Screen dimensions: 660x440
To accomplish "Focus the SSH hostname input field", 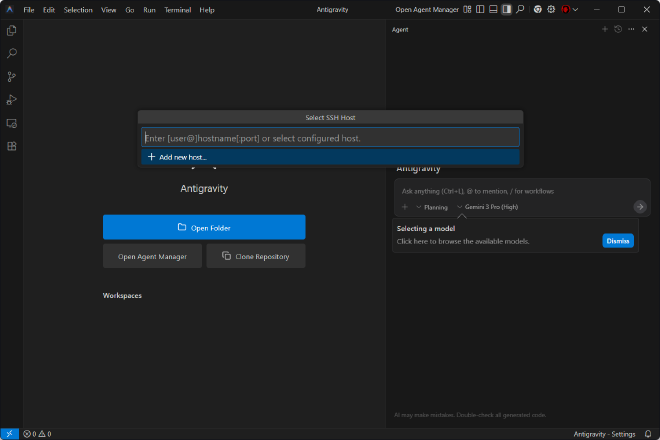I will click(330, 137).
